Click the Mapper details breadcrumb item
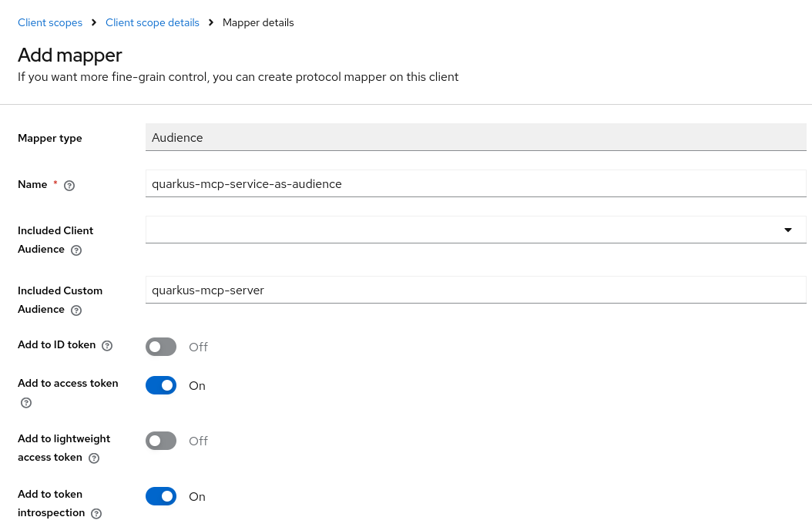This screenshot has height=527, width=812. point(258,22)
